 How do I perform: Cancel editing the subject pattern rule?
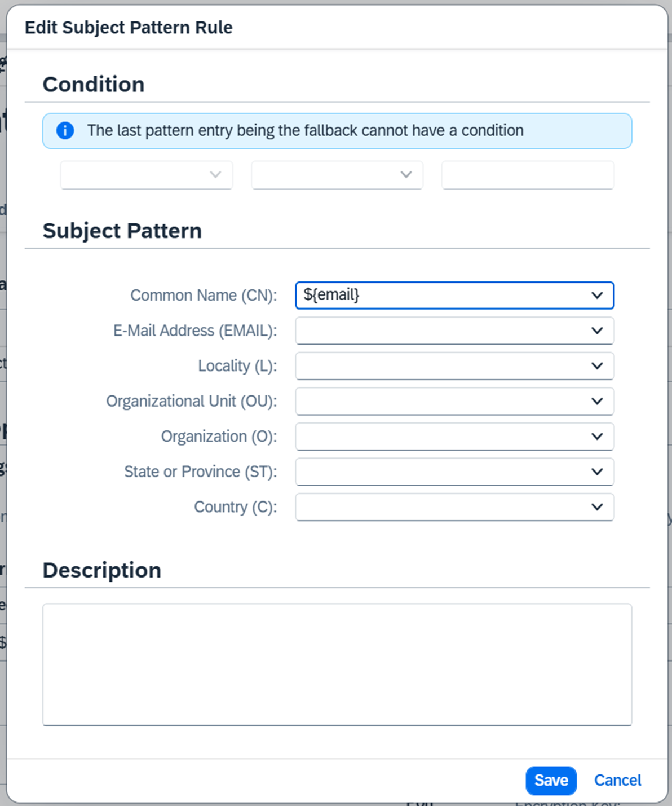(x=617, y=781)
